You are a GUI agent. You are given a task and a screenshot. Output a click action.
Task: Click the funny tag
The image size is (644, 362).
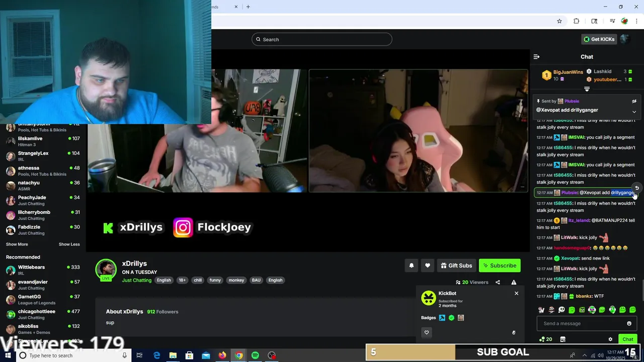click(215, 280)
